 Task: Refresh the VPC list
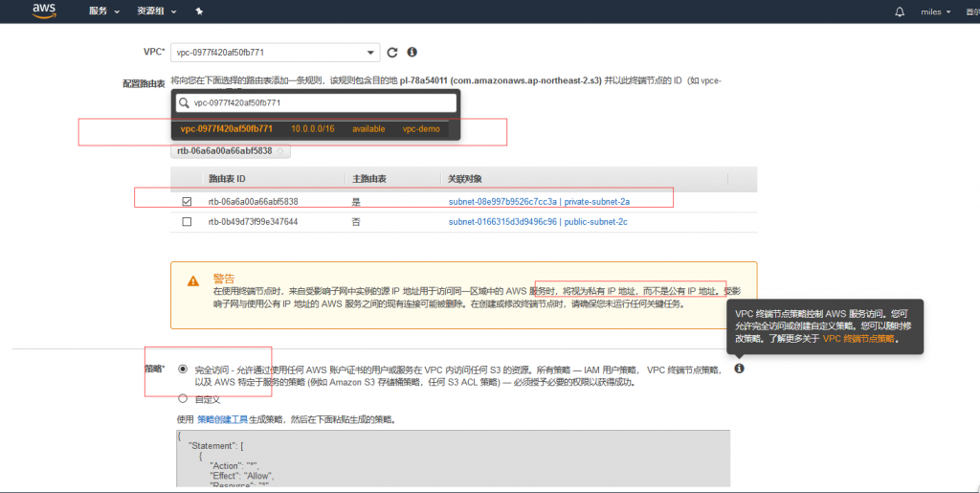tap(391, 52)
